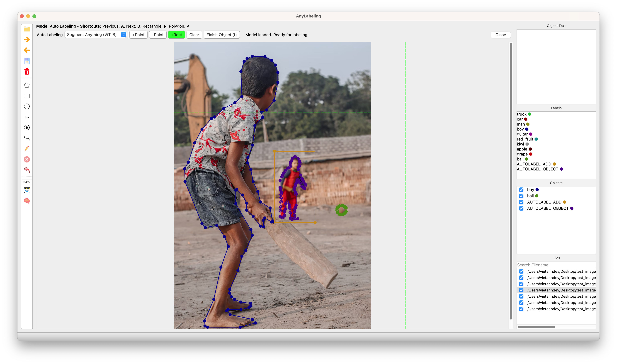Toggle visibility of ball object

[521, 196]
